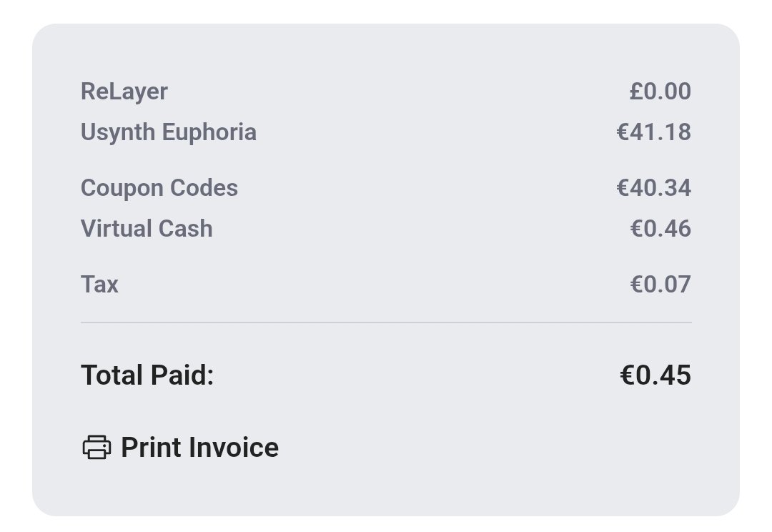This screenshot has width=772, height=532.
Task: Click the word Codes
Action: (x=204, y=188)
